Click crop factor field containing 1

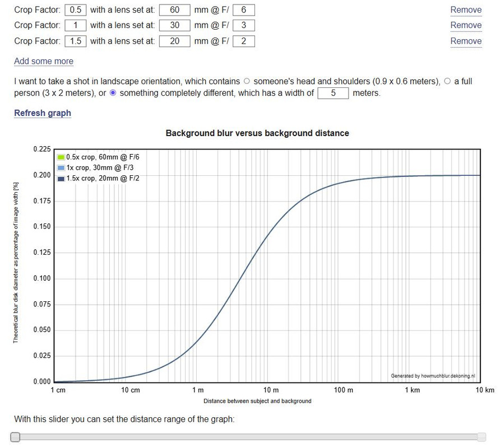[76, 25]
